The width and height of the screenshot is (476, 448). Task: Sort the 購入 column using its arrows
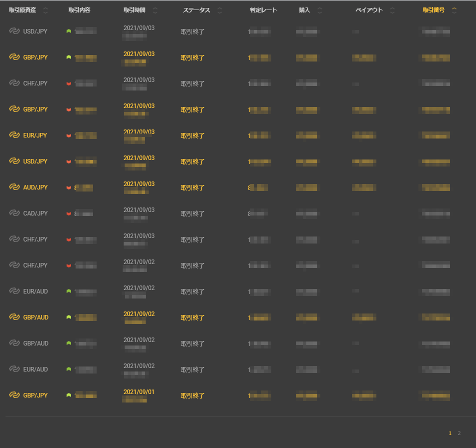coord(319,10)
